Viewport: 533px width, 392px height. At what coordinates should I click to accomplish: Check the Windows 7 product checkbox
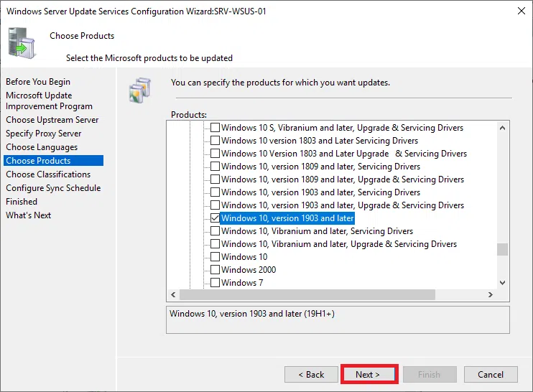point(215,283)
